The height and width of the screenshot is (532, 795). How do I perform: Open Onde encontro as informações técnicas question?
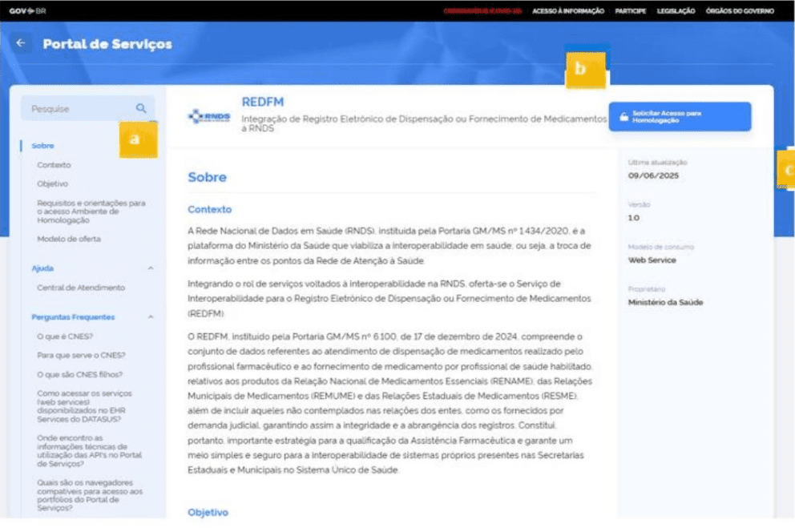[89, 450]
